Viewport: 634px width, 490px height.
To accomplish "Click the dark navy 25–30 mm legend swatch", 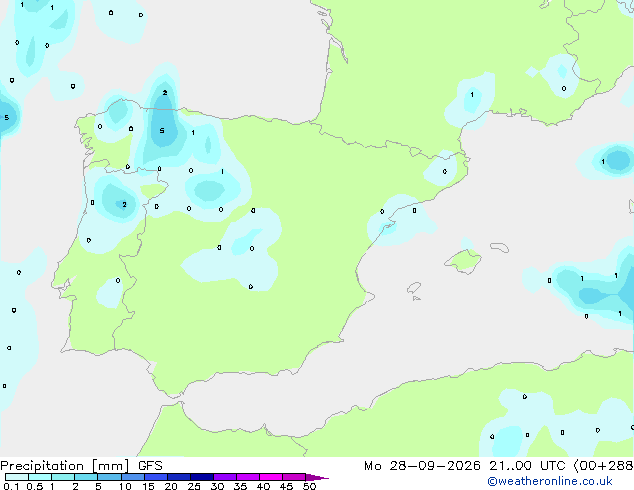I will [202, 477].
